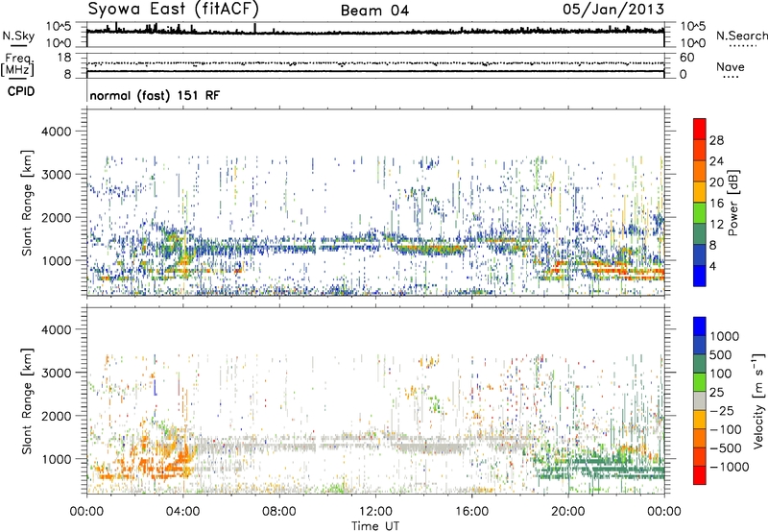Click the solid frequency line in second panel
Viewport: 768px width, 532px height.
(375, 71)
